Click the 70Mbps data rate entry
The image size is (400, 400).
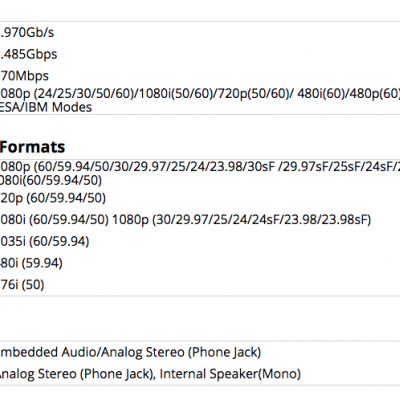[x=24, y=76]
